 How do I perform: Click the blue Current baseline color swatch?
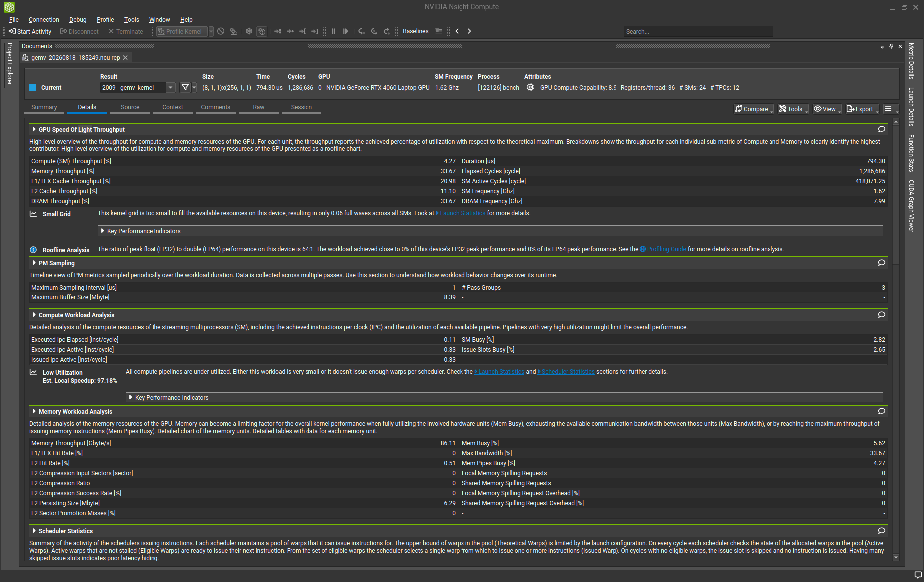pos(33,88)
